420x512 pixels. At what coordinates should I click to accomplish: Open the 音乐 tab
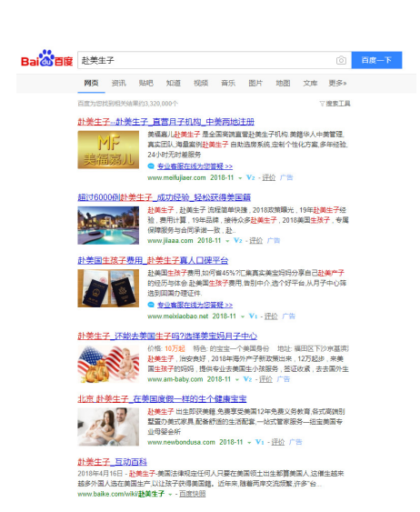(x=228, y=84)
